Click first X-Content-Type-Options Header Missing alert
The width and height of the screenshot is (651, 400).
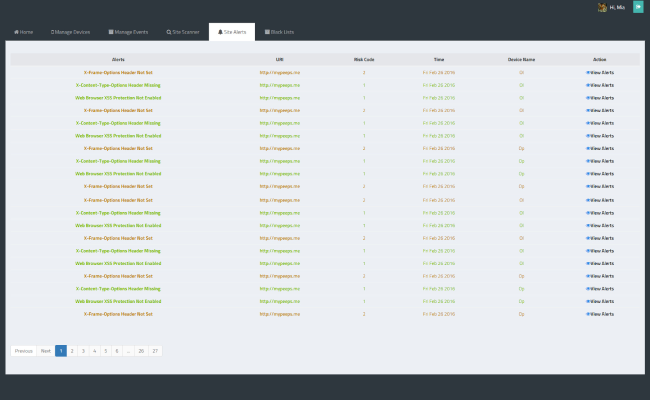coord(118,85)
